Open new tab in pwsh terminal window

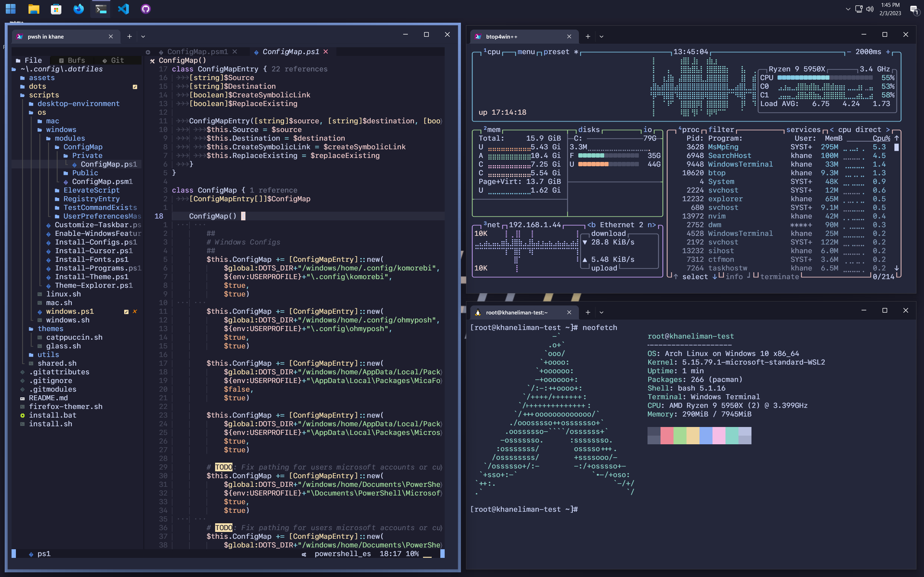pos(130,37)
